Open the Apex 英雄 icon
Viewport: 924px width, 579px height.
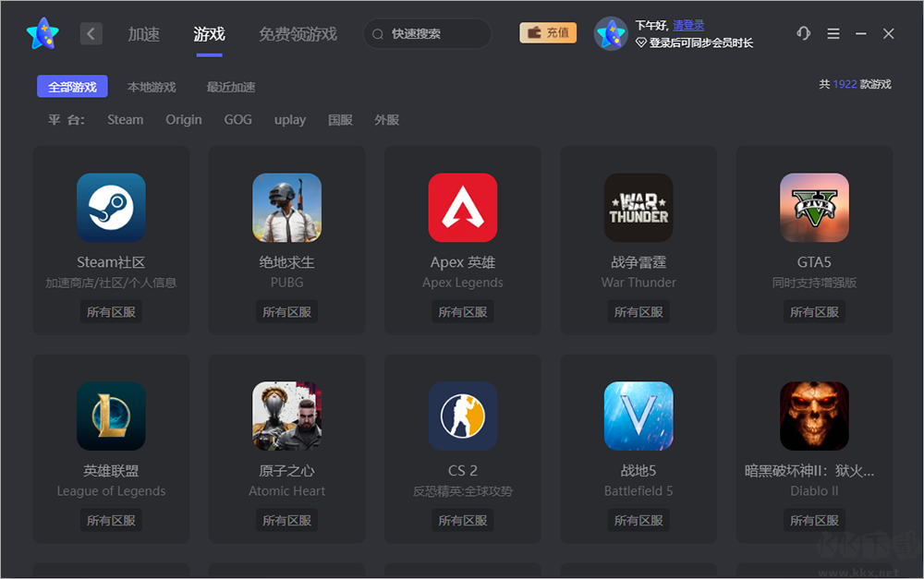(463, 208)
